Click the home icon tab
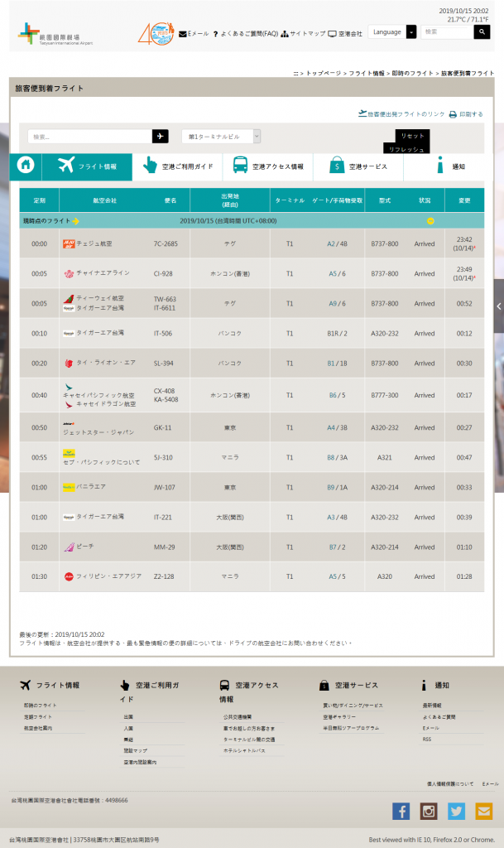This screenshot has width=504, height=848. 26,166
